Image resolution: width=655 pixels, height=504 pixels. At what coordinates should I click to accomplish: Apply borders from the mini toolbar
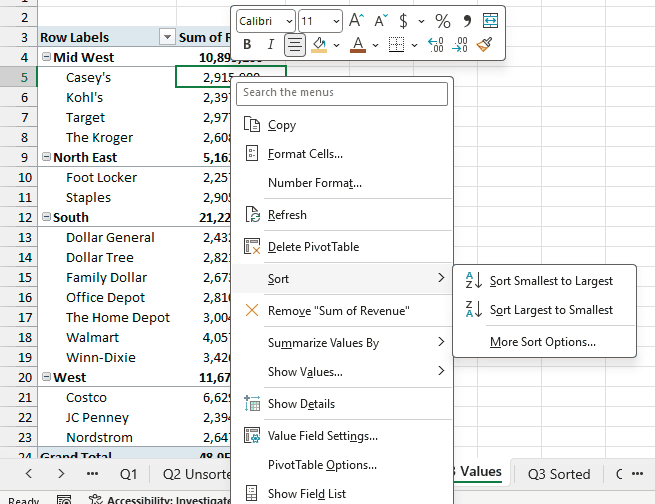pos(396,45)
